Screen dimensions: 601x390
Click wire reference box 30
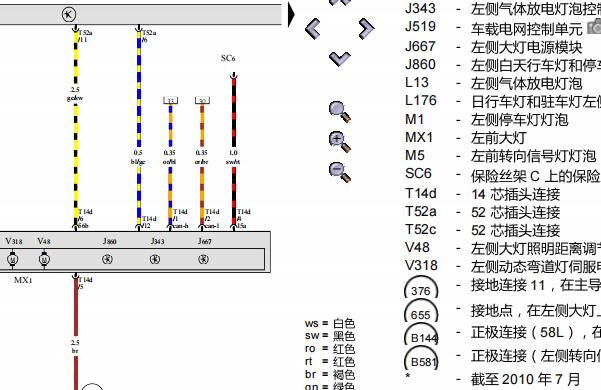202,100
